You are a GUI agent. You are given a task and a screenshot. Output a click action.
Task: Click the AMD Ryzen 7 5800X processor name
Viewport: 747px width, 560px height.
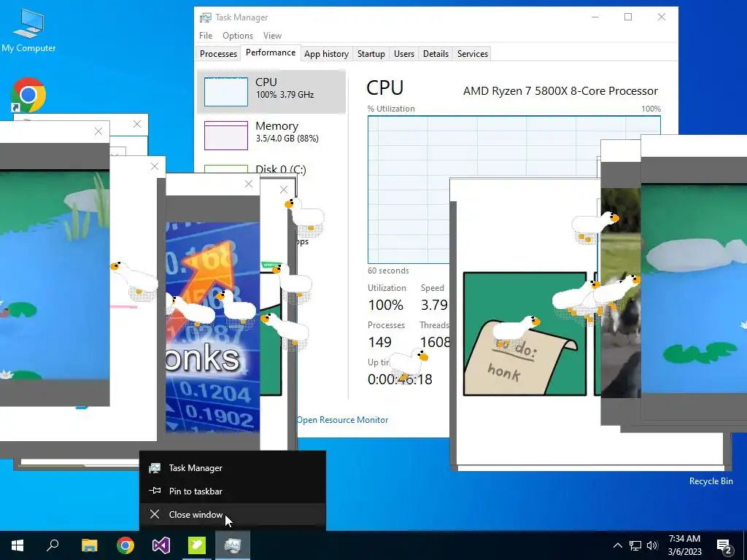(x=560, y=91)
